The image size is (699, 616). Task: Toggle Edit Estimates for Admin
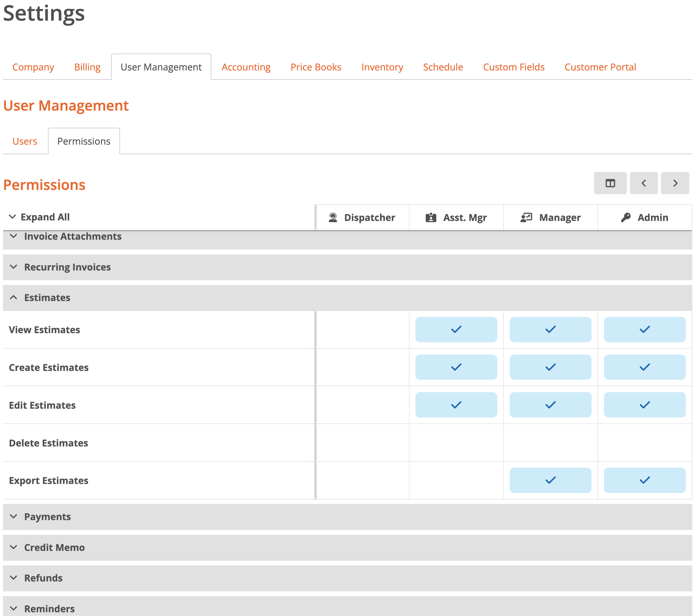point(645,405)
